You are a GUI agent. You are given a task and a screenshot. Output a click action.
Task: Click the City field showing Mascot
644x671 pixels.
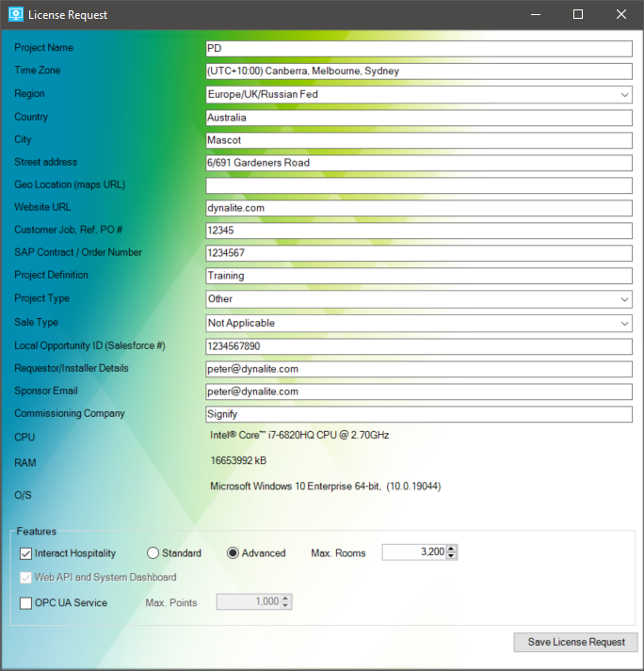419,140
